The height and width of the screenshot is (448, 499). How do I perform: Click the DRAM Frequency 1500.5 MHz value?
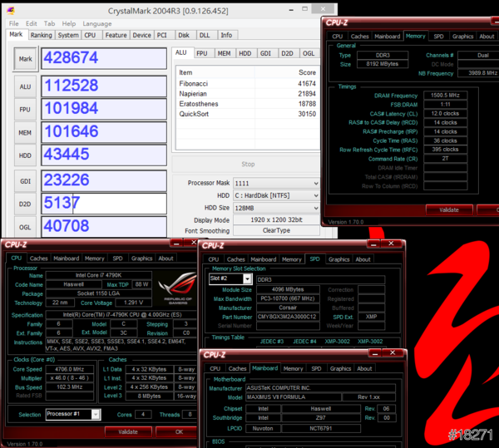coord(445,95)
